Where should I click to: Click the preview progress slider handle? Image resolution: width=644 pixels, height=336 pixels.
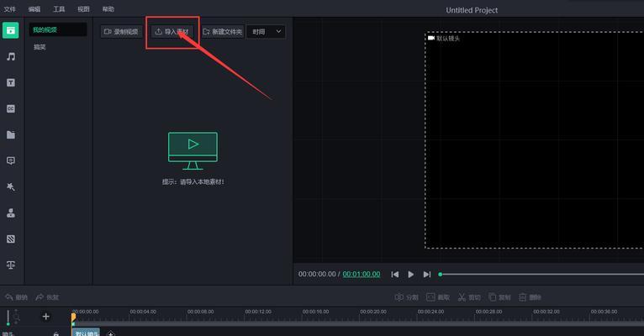441,274
